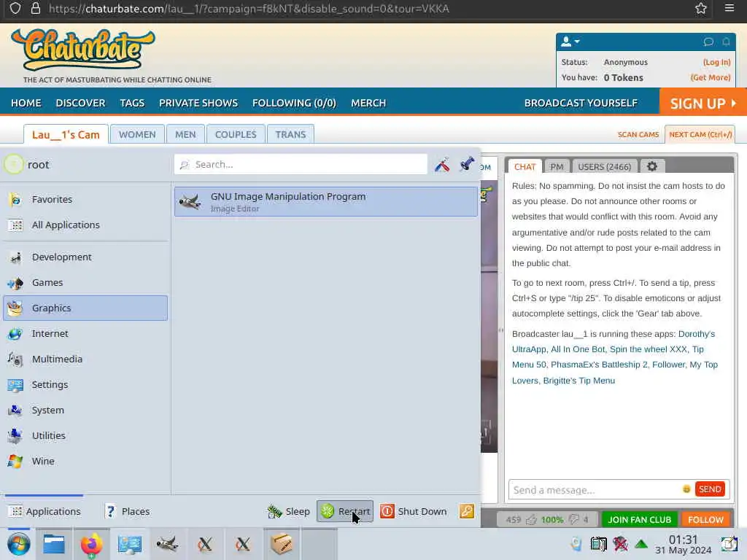Viewport: 747px width, 560px height.
Task: Click the Sleep button
Action: (x=289, y=511)
